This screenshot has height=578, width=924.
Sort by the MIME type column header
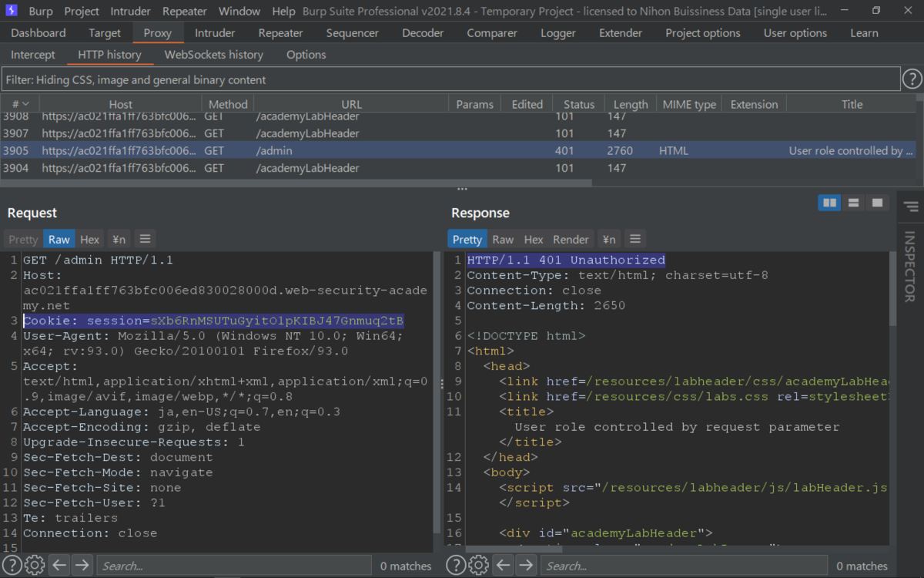coord(689,104)
